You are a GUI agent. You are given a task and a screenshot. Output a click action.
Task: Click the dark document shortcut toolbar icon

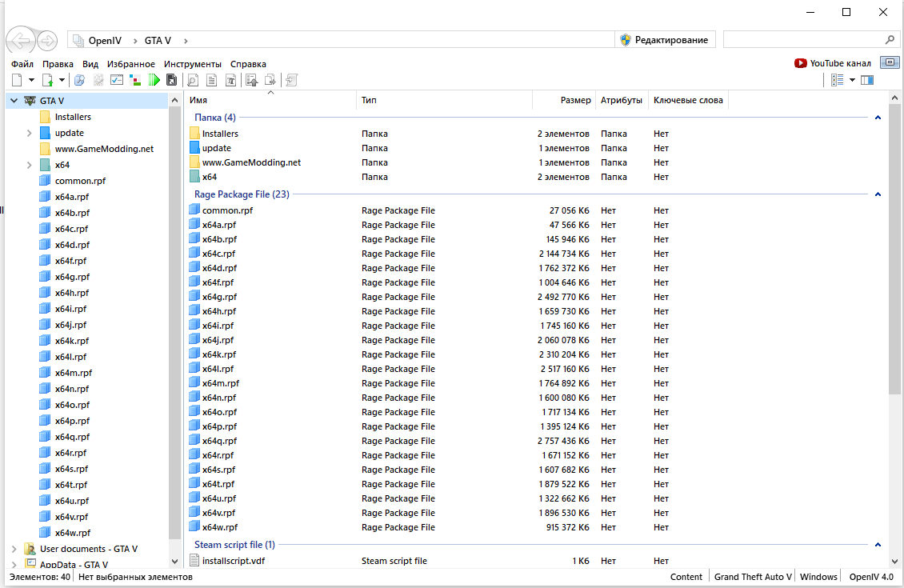(171, 80)
